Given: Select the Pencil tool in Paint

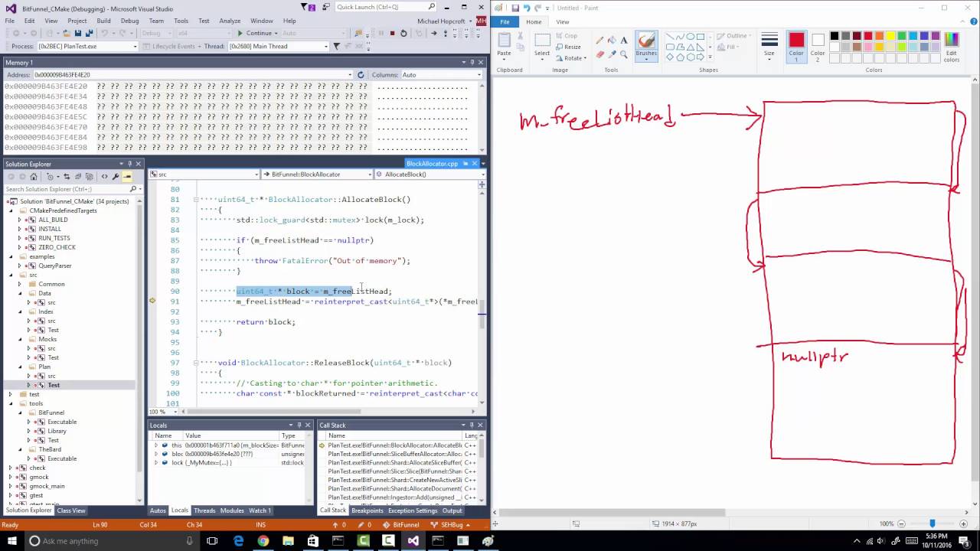Looking at the screenshot, I should 599,41.
